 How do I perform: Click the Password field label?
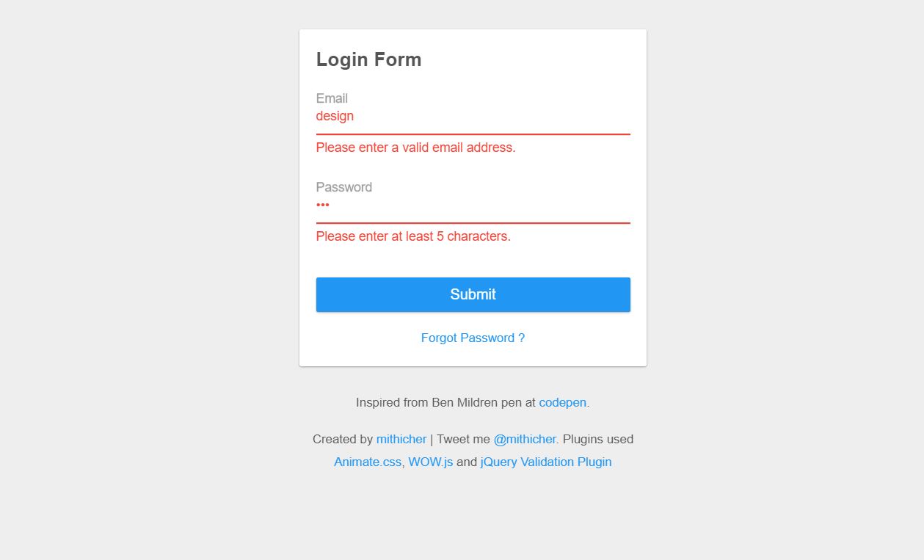pyautogui.click(x=343, y=187)
